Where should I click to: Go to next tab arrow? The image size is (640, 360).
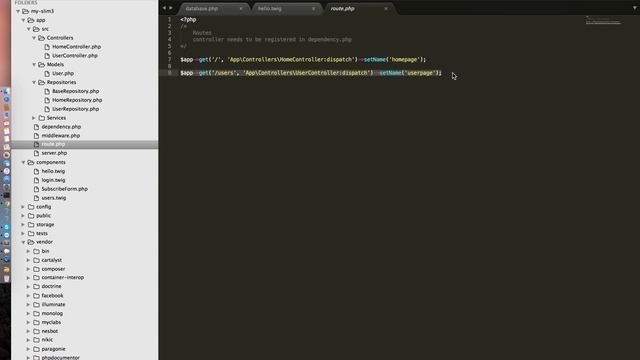click(171, 8)
